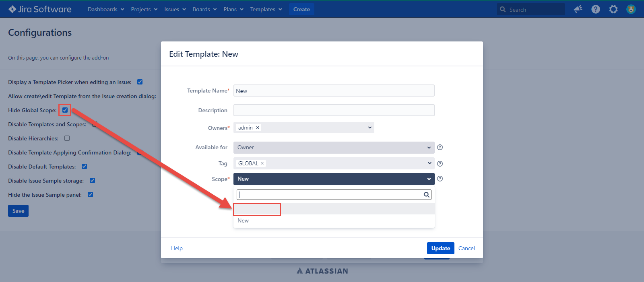Image resolution: width=644 pixels, height=282 pixels.
Task: Click help icon next to Scope field
Action: (x=440, y=179)
